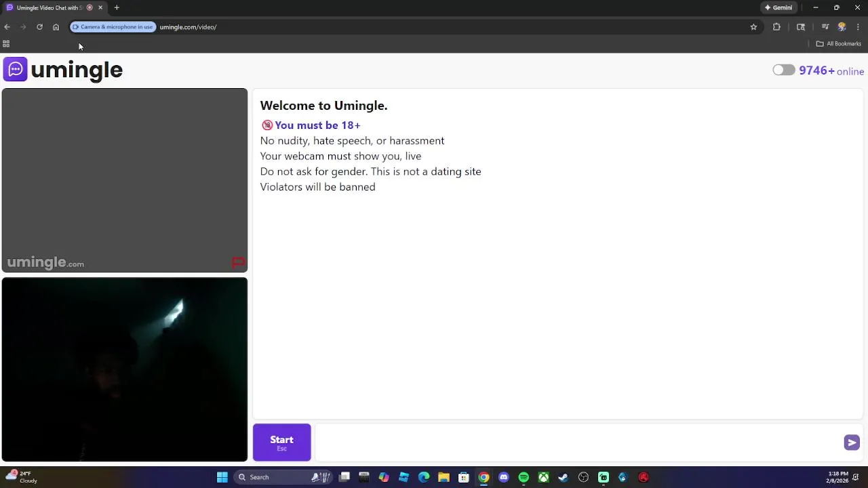Open Microsoft Store in taskbar
This screenshot has width=868, height=488.
[x=464, y=477]
